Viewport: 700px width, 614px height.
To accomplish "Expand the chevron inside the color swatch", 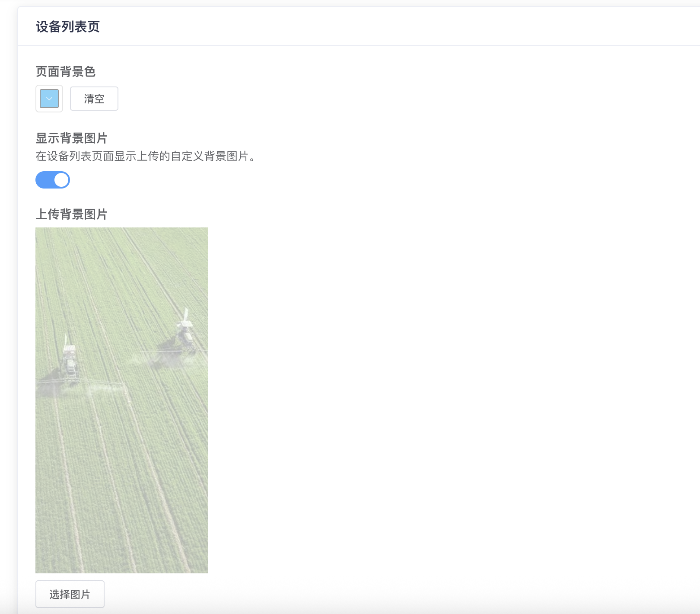I will (x=49, y=99).
